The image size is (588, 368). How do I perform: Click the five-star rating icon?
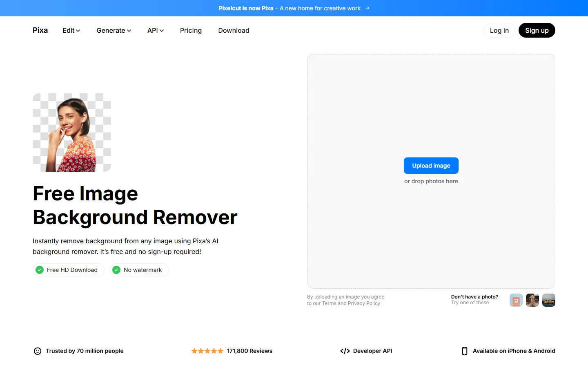[207, 351]
